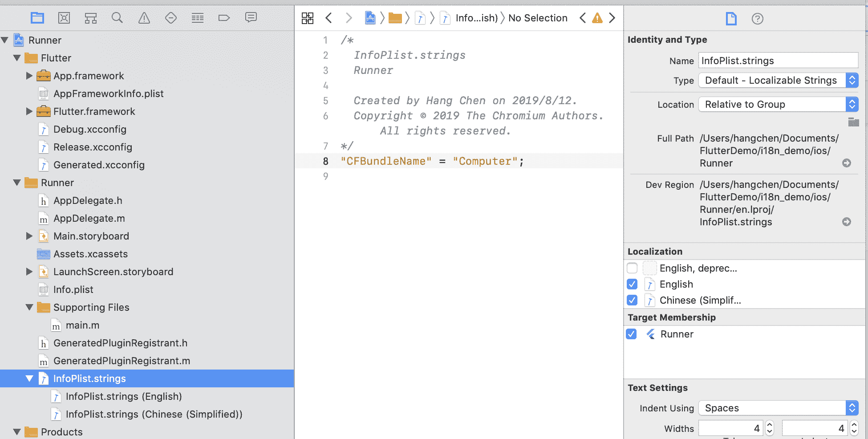Show the File inspector
Viewport: 868px width, 439px height.
731,19
